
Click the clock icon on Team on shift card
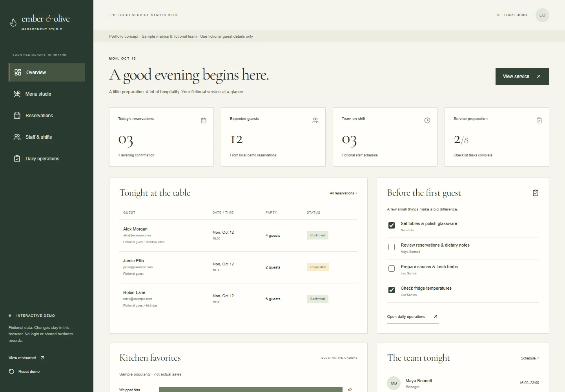[x=427, y=120]
